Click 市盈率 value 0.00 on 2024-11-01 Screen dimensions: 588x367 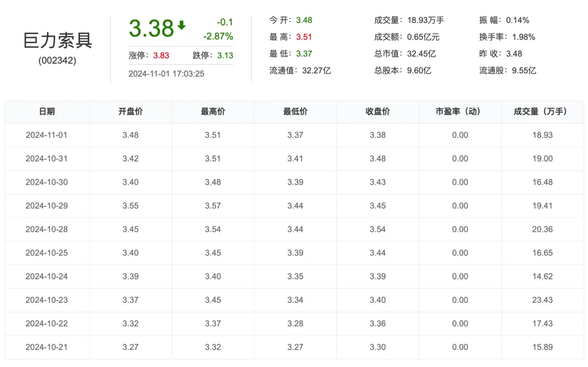[x=460, y=135]
